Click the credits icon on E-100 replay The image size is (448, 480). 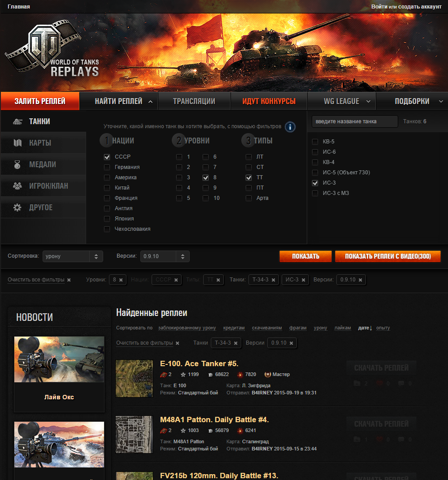pyautogui.click(x=210, y=375)
